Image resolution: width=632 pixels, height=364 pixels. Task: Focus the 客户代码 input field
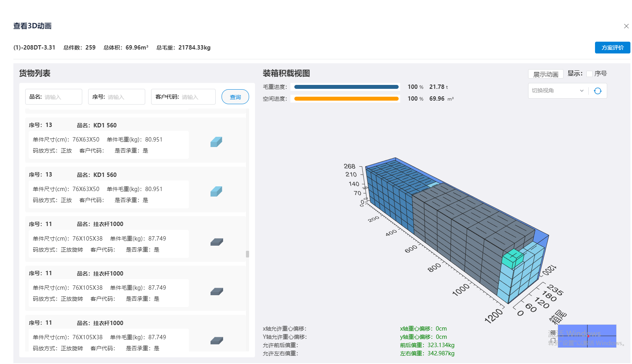(183, 97)
